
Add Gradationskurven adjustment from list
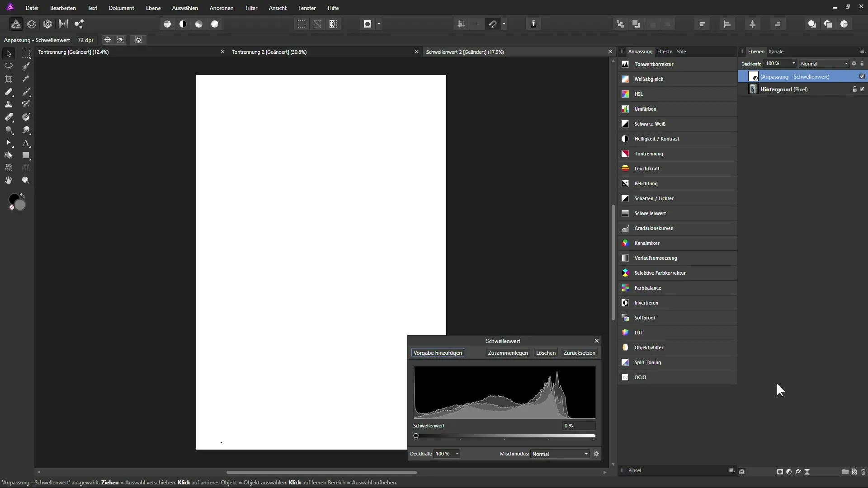coord(677,228)
